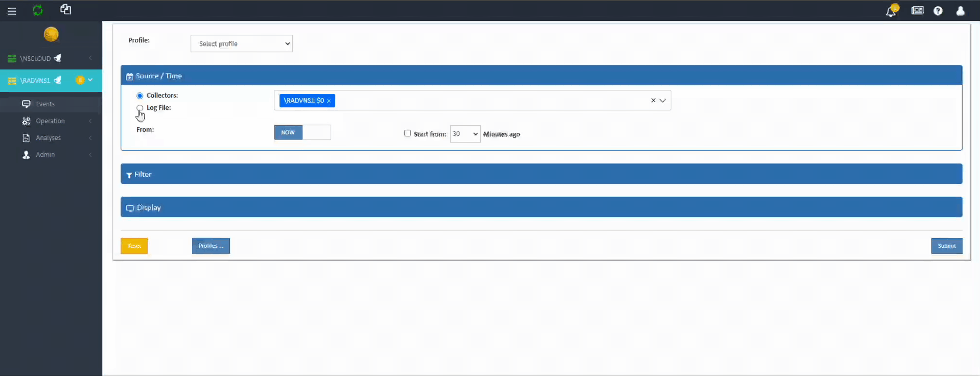Click the green refresh icon
Screen dimensions: 980x376
pos(38,10)
